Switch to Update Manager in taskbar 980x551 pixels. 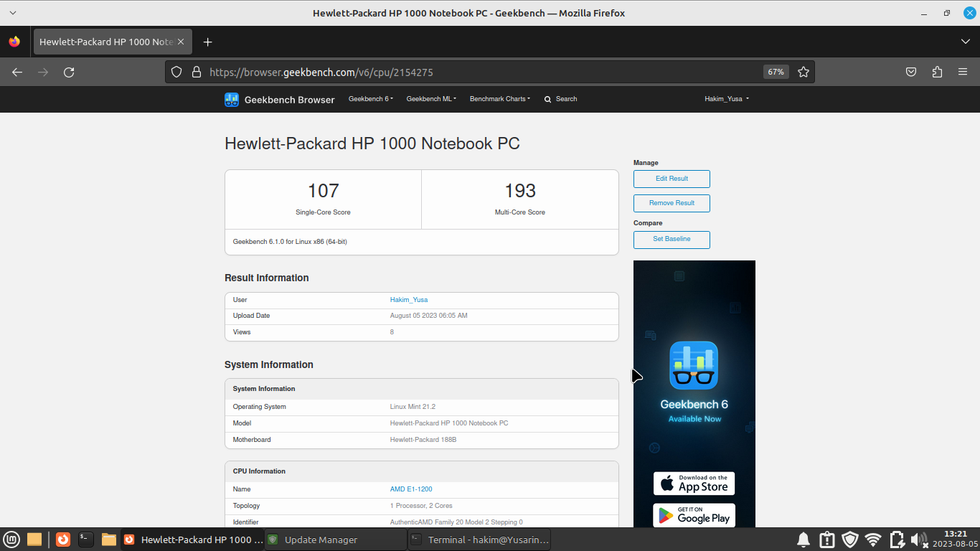[x=335, y=540]
